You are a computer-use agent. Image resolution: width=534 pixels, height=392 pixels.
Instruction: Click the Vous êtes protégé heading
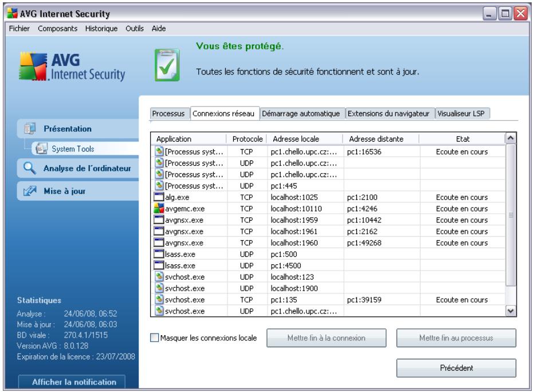(239, 46)
